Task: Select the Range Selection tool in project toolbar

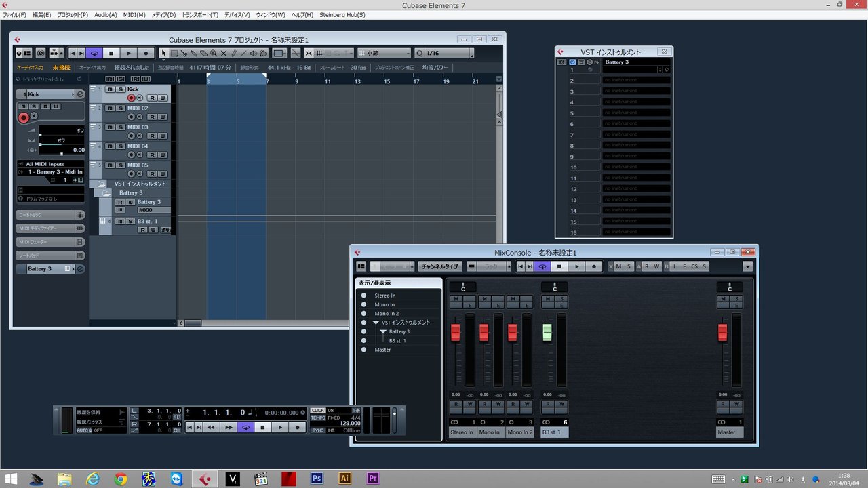Action: click(x=174, y=53)
